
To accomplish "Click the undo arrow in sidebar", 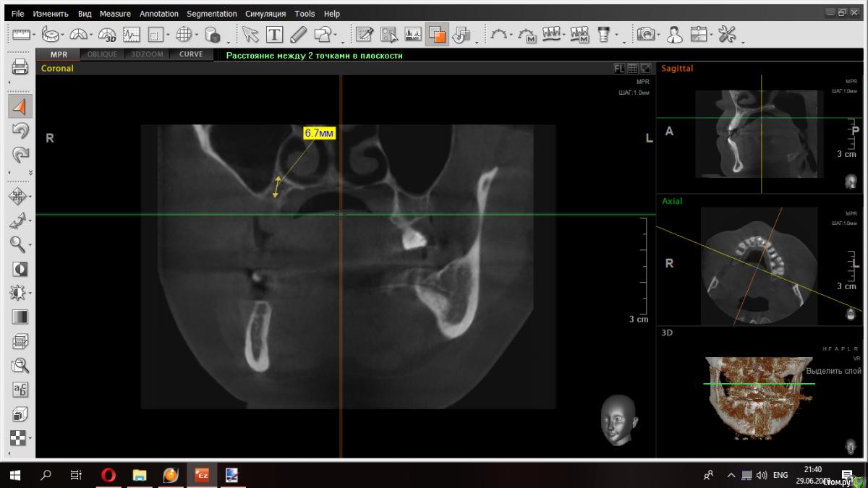I will (20, 131).
